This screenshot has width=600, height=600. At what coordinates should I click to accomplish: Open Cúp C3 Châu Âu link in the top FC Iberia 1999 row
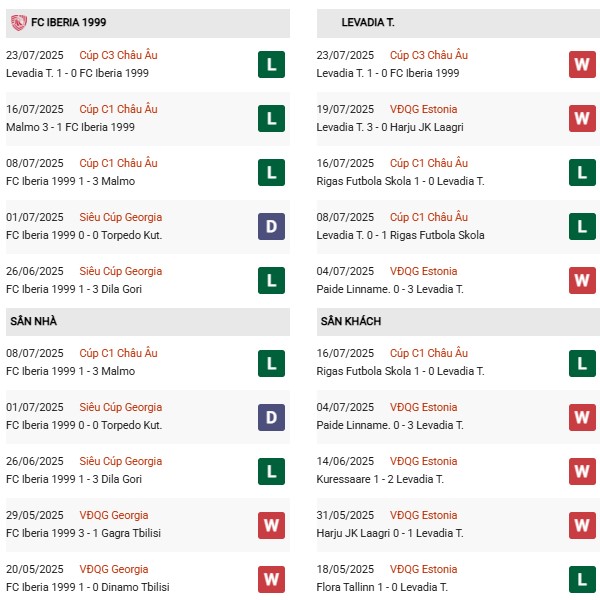point(119,56)
